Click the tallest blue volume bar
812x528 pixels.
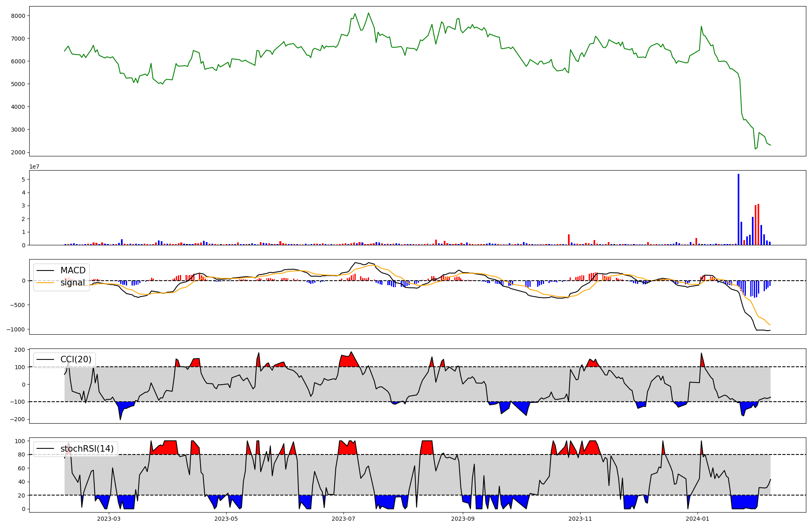pyautogui.click(x=739, y=209)
